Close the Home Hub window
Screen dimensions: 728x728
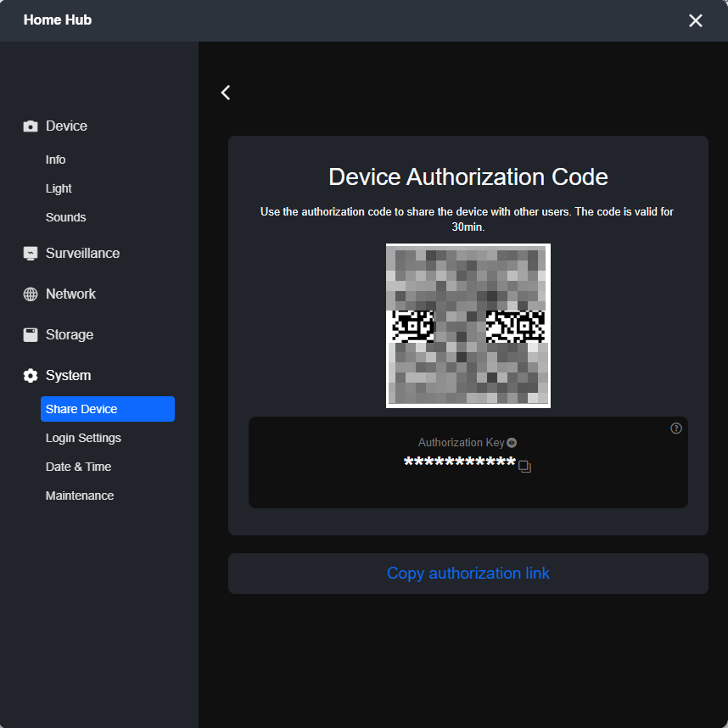696,20
